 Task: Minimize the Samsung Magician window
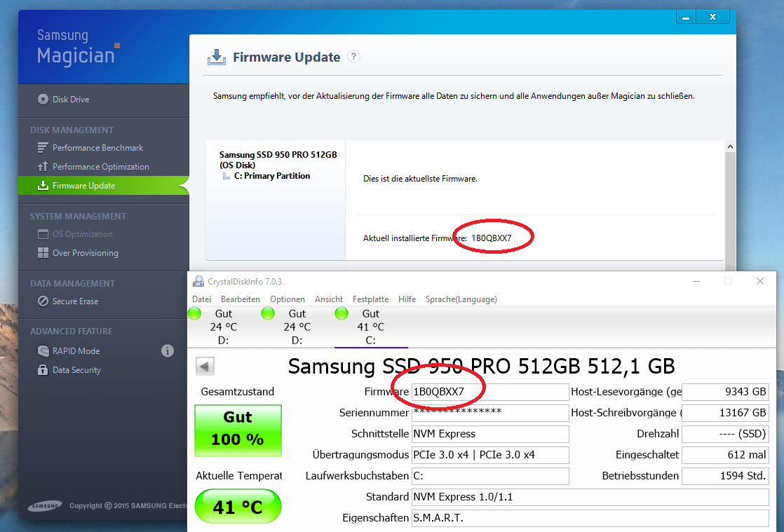[x=686, y=17]
